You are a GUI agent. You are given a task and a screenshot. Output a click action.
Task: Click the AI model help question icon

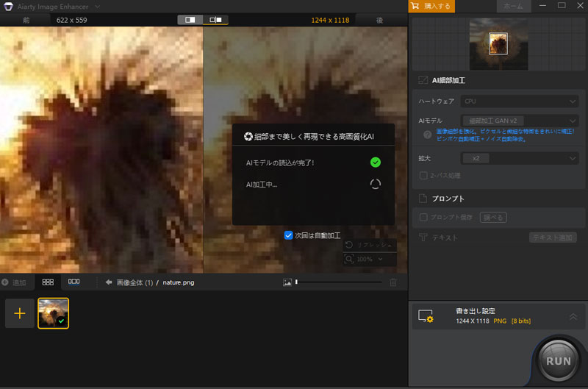(427, 135)
